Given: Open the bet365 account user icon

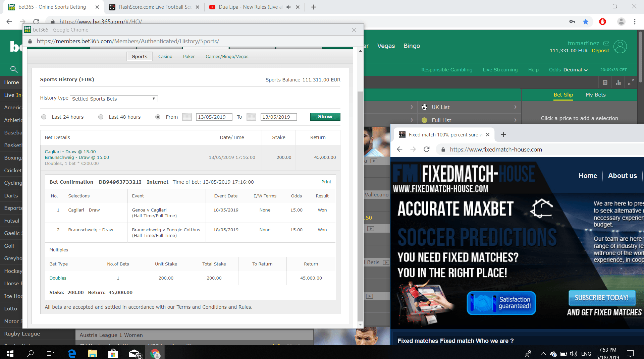Looking at the screenshot, I should coord(620,47).
